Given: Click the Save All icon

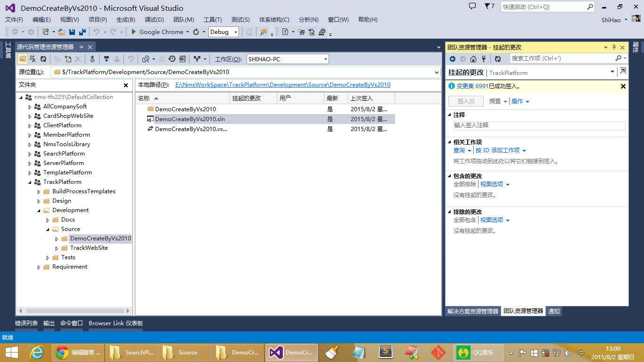Looking at the screenshot, I should [x=82, y=32].
